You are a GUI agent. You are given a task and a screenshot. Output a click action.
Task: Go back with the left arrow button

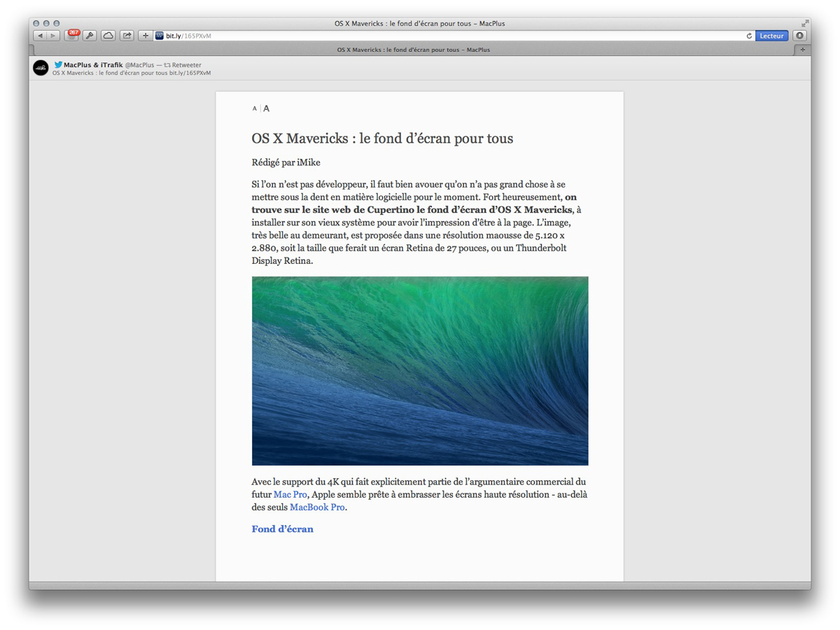[x=40, y=36]
